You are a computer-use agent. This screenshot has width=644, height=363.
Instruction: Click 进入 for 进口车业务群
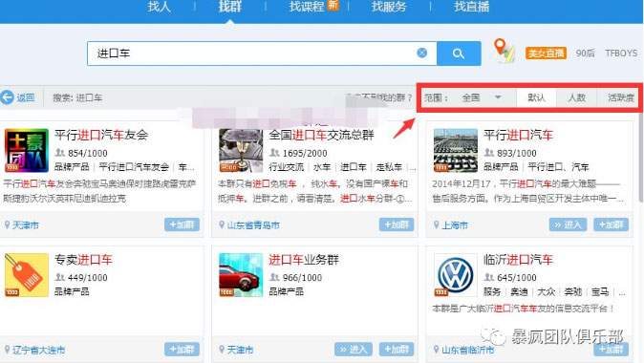pos(354,349)
